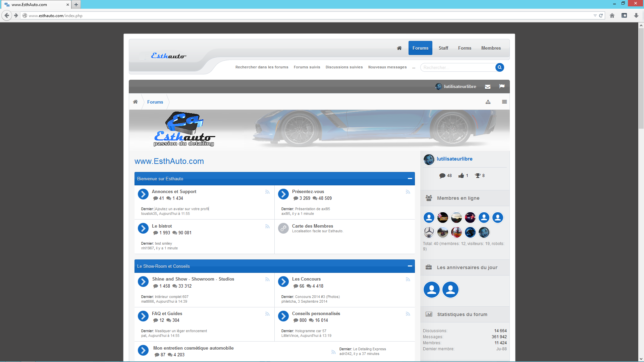The width and height of the screenshot is (644, 362).
Task: Click the Esthauto header logo
Action: 168,56
